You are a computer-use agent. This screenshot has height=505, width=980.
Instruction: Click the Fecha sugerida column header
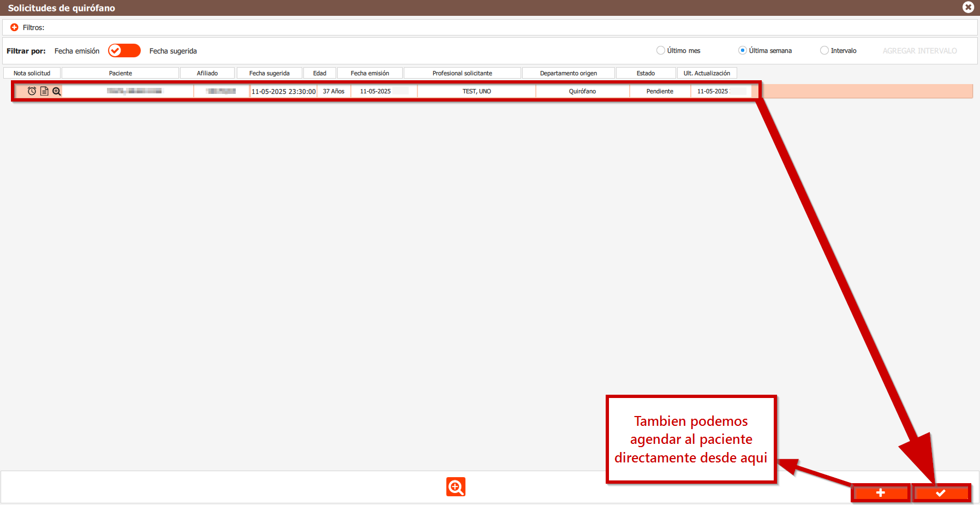pyautogui.click(x=269, y=73)
